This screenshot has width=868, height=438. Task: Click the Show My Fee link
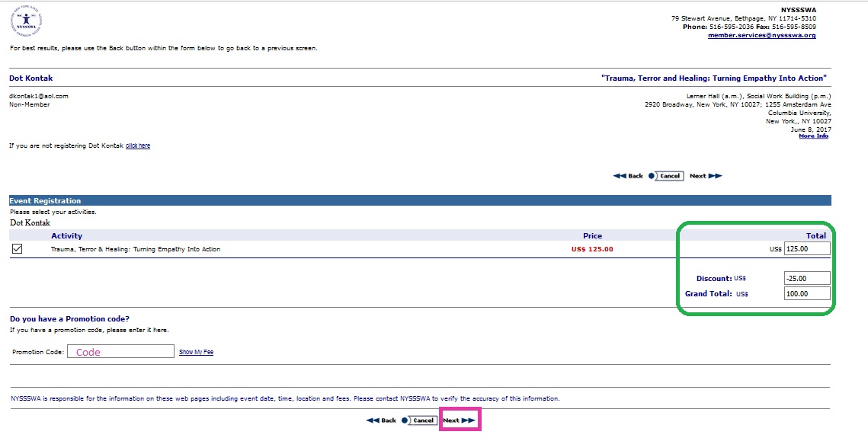point(196,352)
